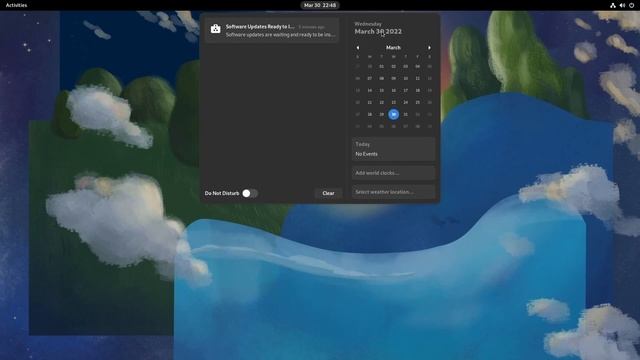Click the software bag icon in the notification

point(216,29)
